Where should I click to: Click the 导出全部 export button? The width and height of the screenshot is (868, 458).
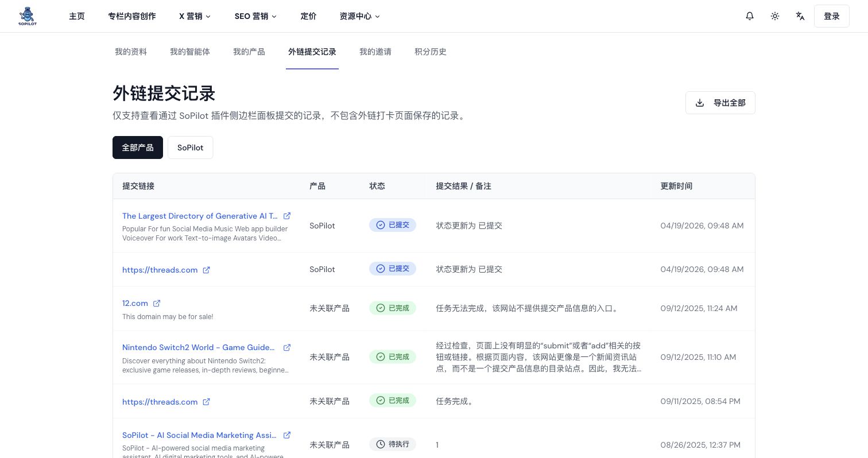click(720, 103)
